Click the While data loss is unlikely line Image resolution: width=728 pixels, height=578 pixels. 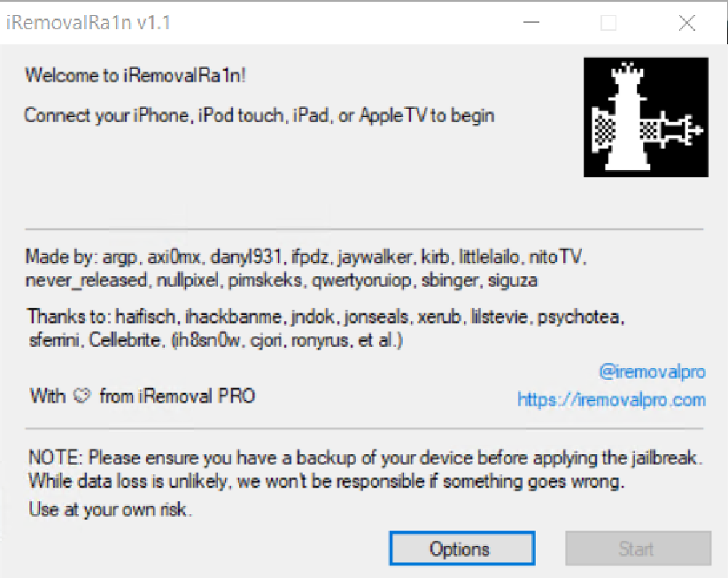327,482
